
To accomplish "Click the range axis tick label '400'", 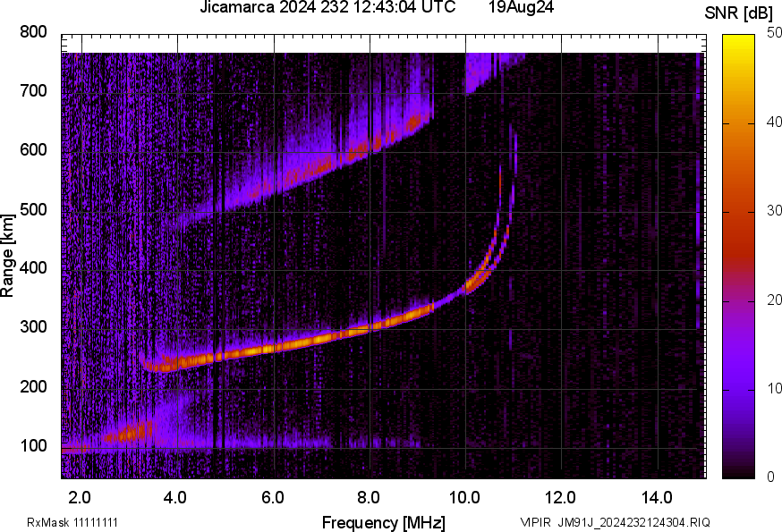I will tap(33, 267).
